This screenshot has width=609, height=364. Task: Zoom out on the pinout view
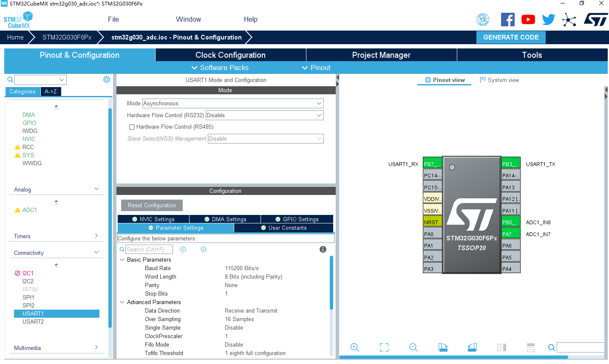pyautogui.click(x=414, y=347)
